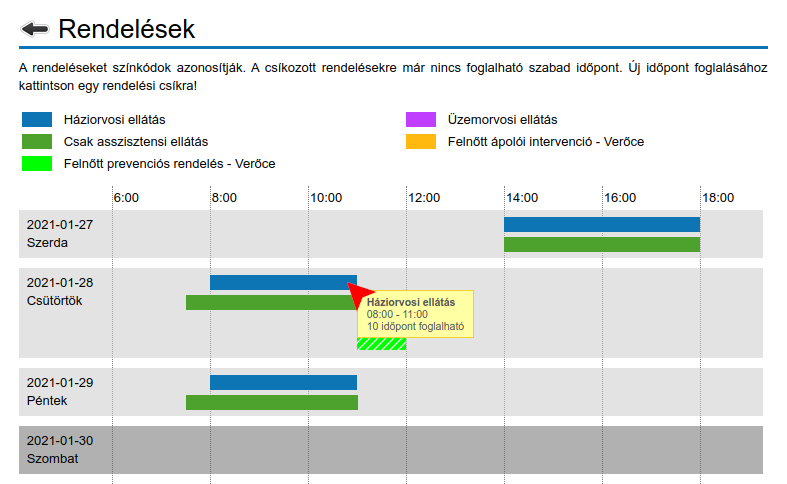Open Friday's green assistant-only bar

[271, 402]
